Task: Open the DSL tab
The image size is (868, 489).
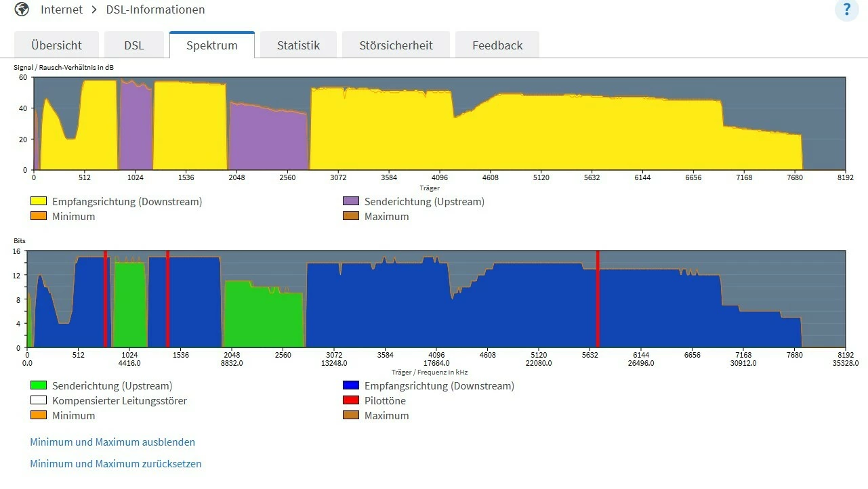Action: [134, 45]
